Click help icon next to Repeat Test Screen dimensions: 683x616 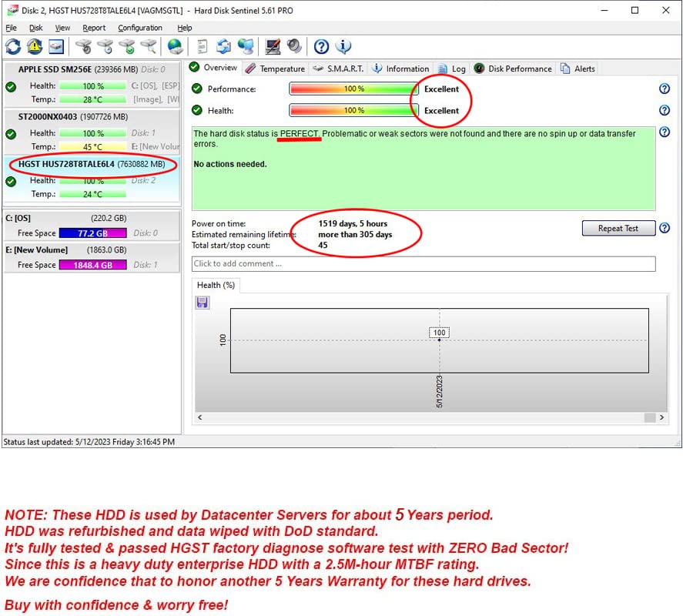click(x=665, y=228)
